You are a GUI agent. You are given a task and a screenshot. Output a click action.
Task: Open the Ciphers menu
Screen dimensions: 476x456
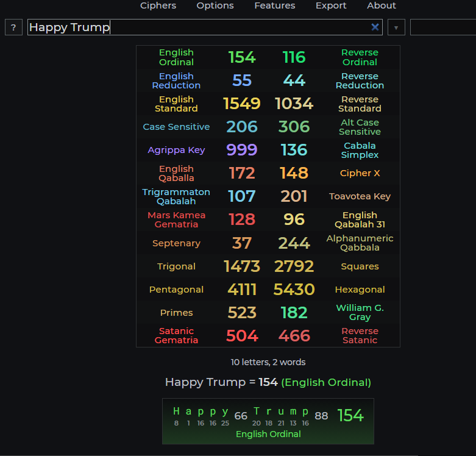(158, 5)
